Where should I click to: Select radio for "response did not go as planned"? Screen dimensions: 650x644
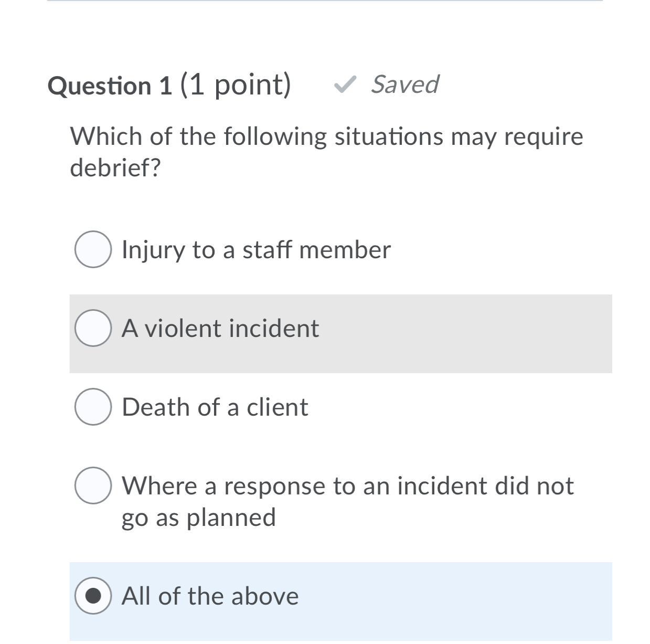(x=93, y=485)
